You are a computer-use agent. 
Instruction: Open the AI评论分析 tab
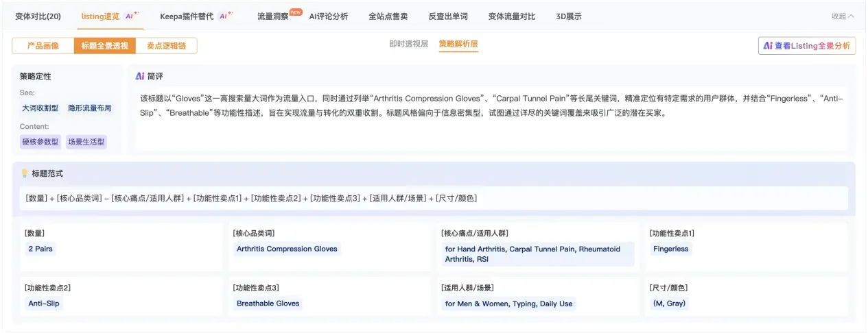[328, 16]
